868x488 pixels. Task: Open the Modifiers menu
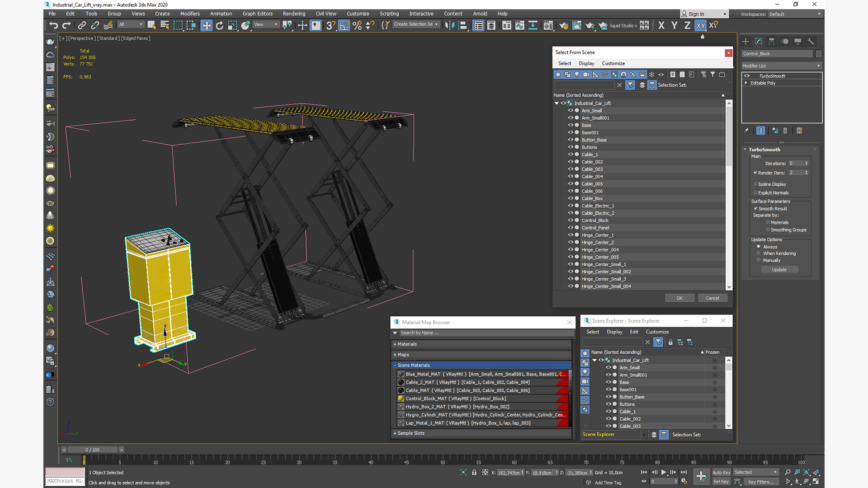(x=190, y=14)
